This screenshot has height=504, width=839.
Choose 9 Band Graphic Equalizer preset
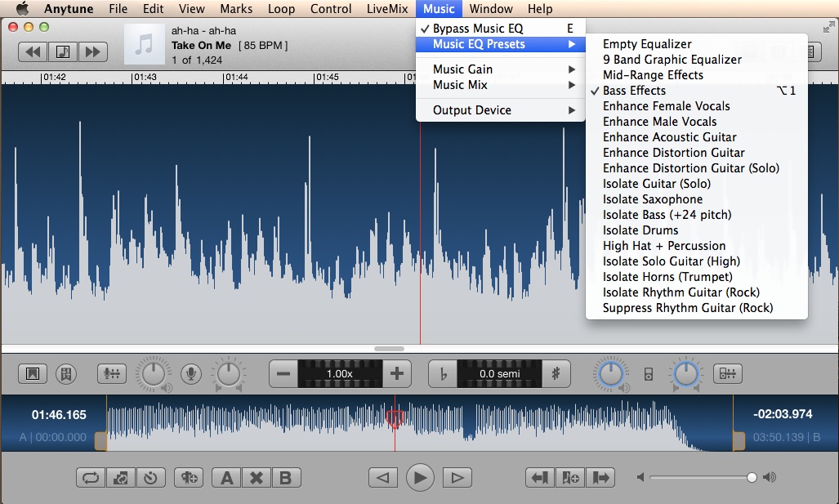point(697,60)
